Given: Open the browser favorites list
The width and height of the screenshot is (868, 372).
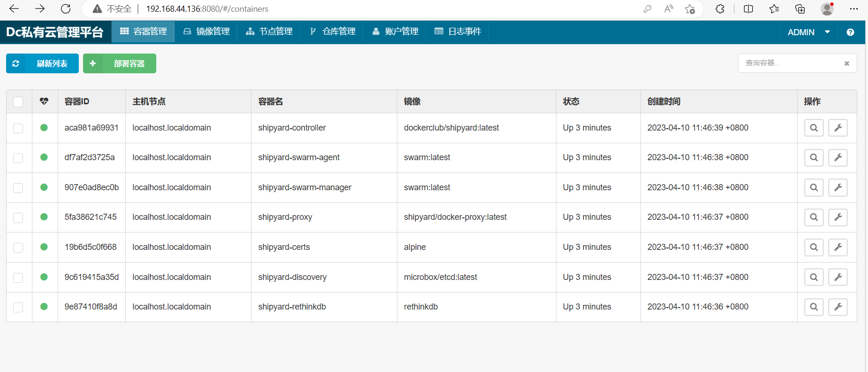Looking at the screenshot, I should pyautogui.click(x=774, y=9).
